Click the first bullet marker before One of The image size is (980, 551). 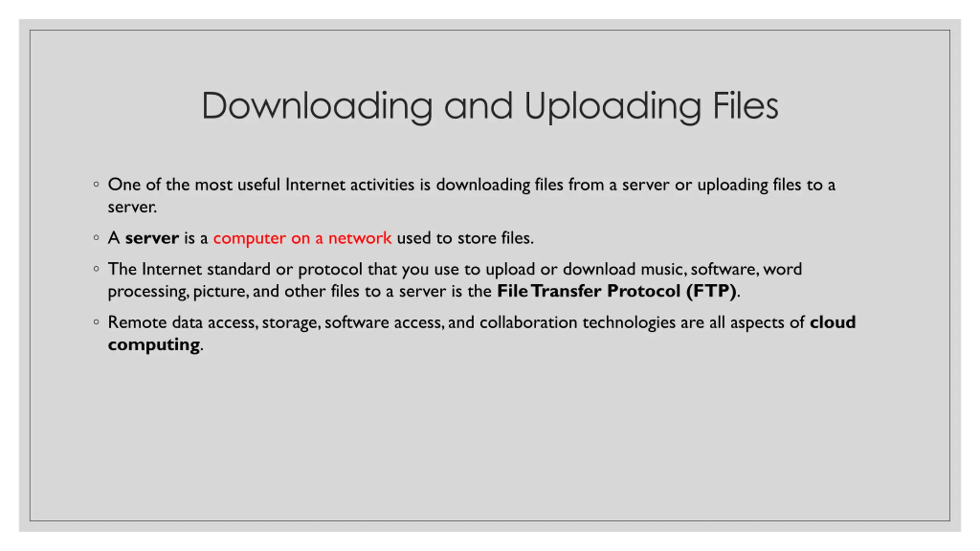point(96,184)
